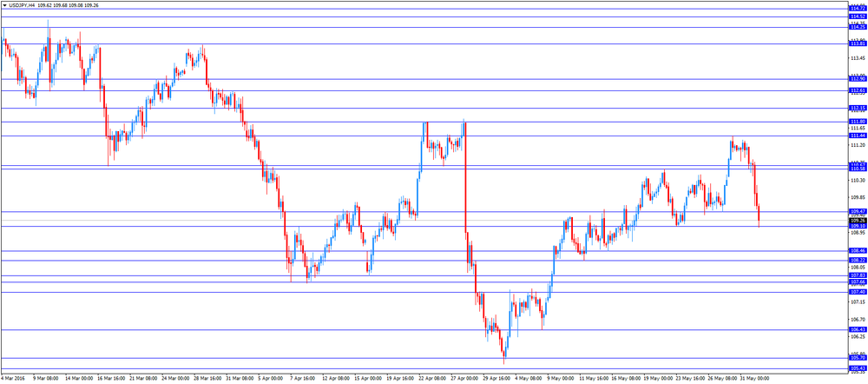Click the 19 Apr 16:00 time label
The image size is (868, 384).
pos(399,379)
